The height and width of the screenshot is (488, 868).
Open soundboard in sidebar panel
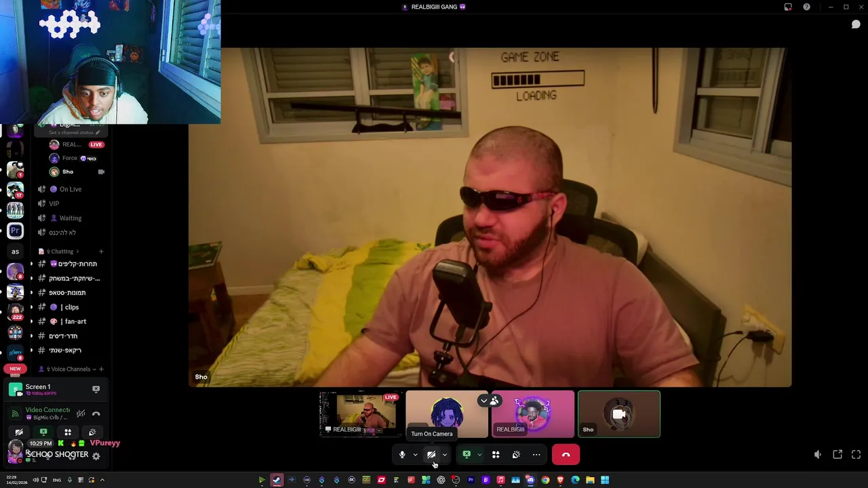(92, 432)
